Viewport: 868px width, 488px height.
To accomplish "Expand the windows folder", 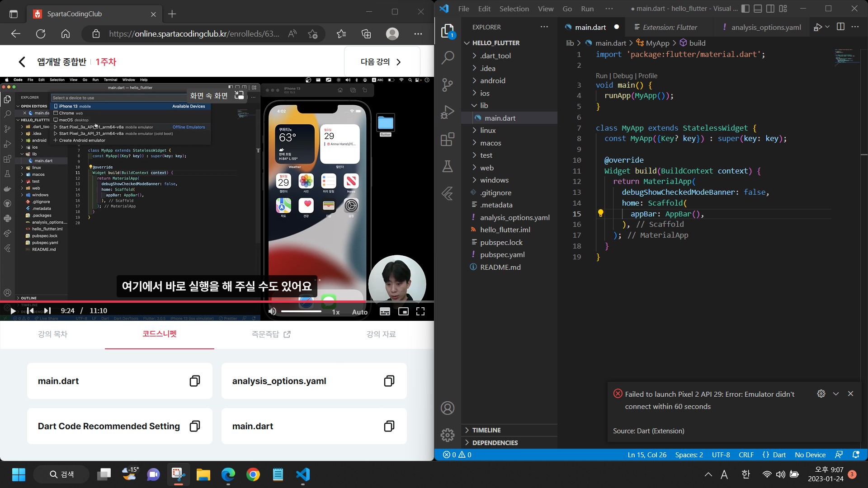I will click(494, 180).
